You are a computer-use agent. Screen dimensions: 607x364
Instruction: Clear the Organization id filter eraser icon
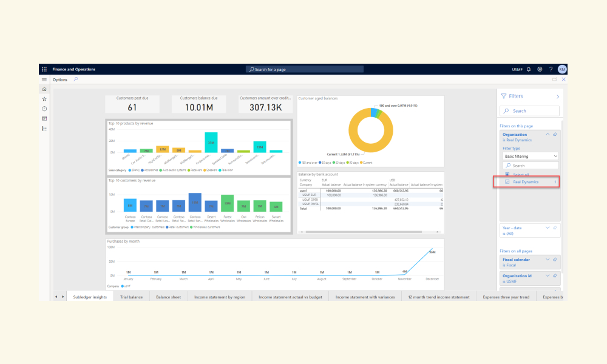555,276
